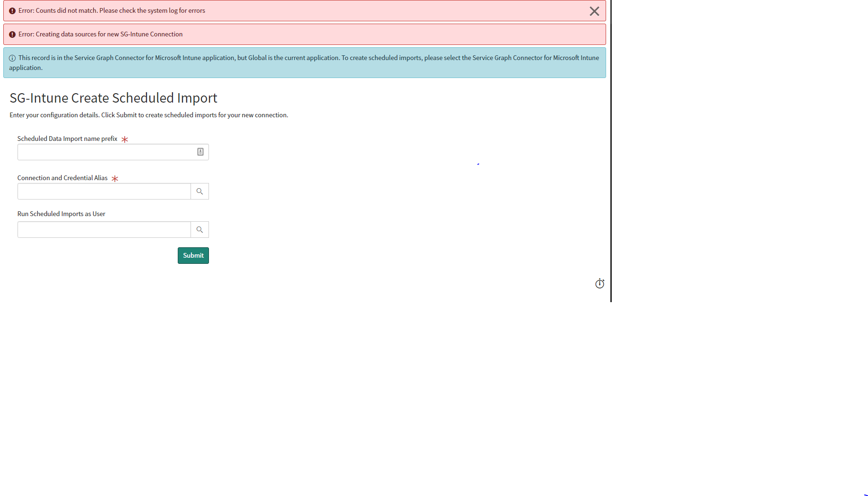868x496 pixels.
Task: Click the info icon in the blue banner
Action: click(x=12, y=58)
